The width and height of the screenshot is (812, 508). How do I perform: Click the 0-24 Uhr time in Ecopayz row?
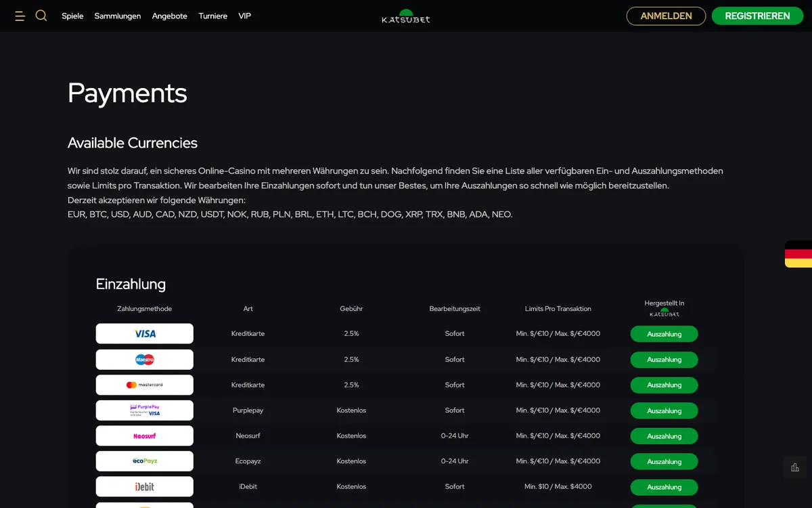455,461
